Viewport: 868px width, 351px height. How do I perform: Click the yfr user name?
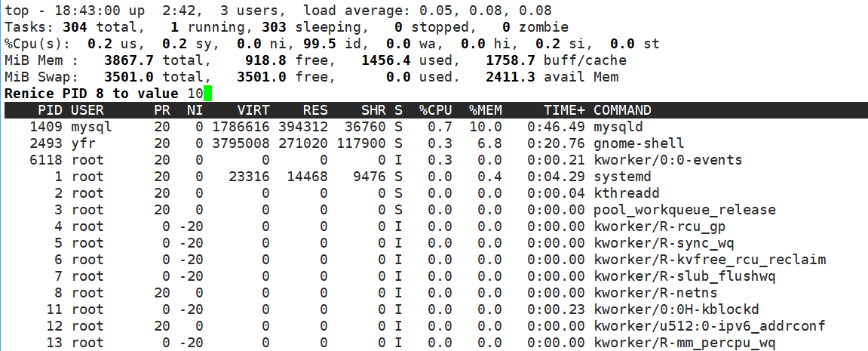tap(83, 143)
